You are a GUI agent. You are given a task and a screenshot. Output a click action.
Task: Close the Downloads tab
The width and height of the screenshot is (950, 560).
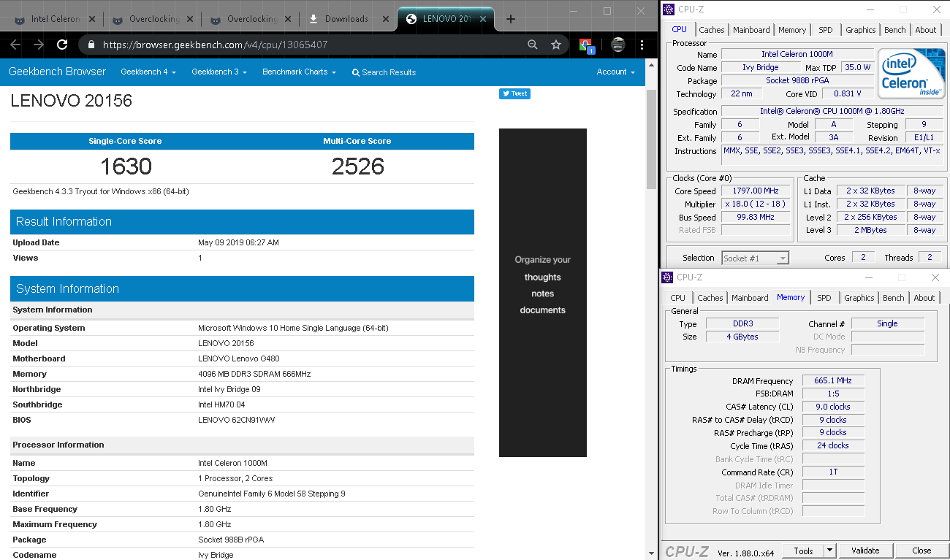pos(386,19)
